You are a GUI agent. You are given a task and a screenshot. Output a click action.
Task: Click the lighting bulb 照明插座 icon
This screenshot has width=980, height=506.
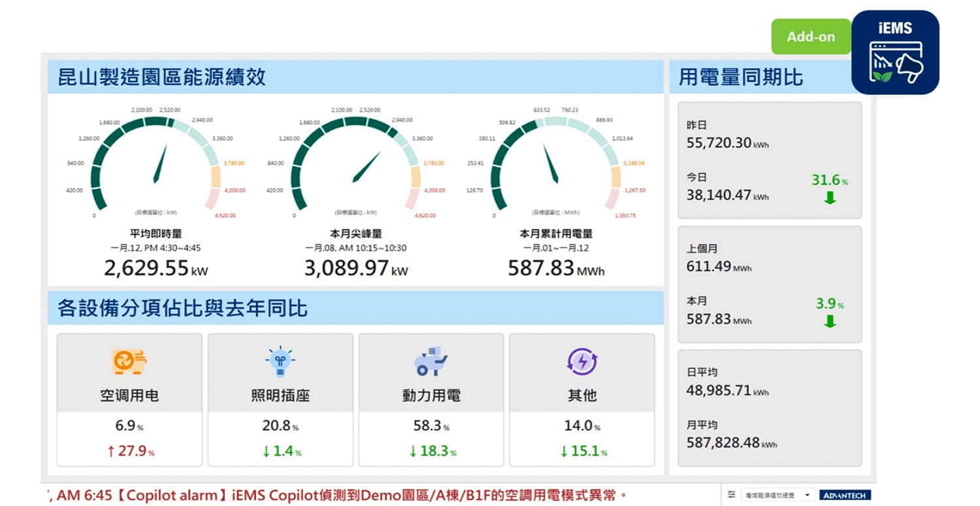(280, 362)
